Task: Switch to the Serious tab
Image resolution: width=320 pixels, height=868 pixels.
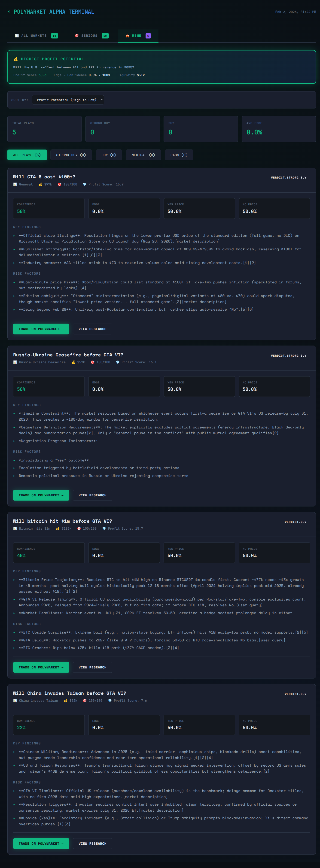Action: [x=91, y=36]
